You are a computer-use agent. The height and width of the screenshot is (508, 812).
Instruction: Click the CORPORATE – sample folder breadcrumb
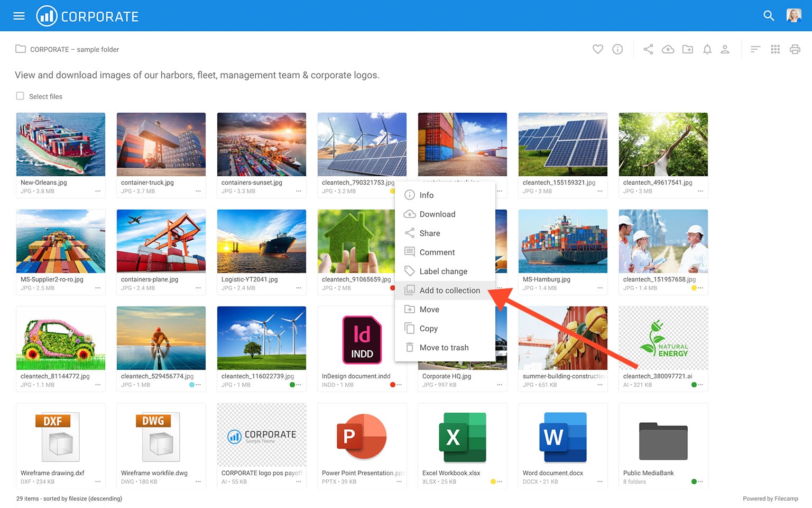click(75, 49)
